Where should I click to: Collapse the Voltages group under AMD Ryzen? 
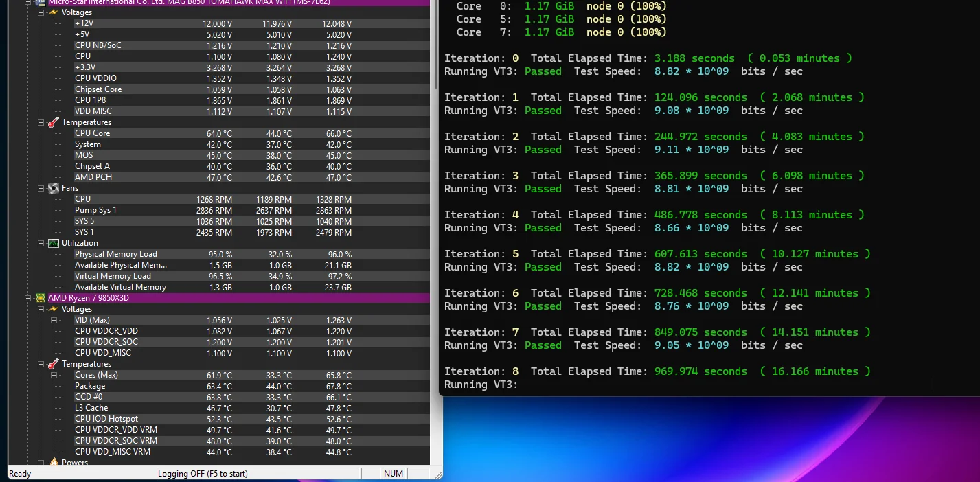click(x=41, y=309)
